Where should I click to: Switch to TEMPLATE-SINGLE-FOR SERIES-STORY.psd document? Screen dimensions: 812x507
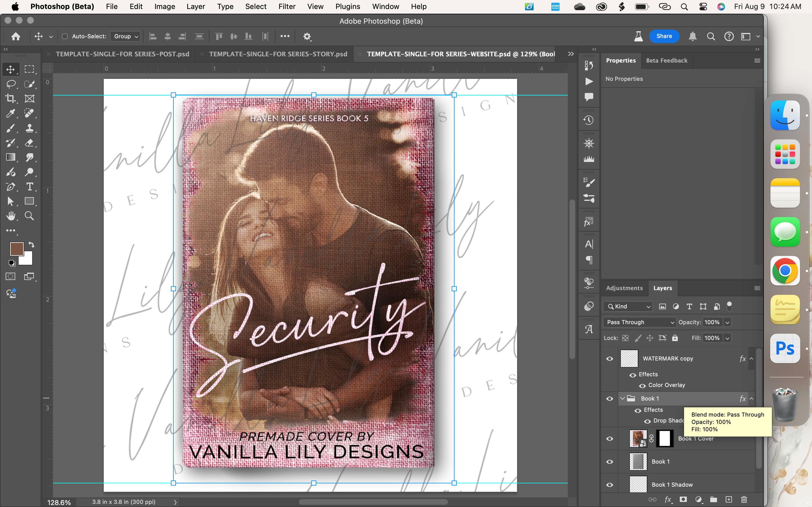pos(278,54)
